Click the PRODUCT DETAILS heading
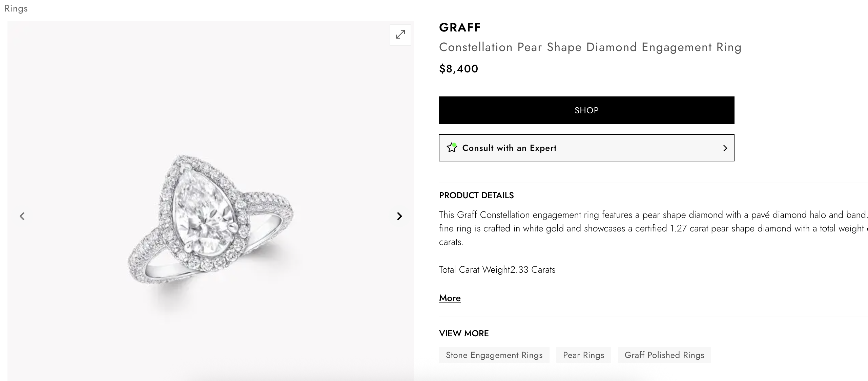Screen dimensions: 868x381 click(x=476, y=196)
